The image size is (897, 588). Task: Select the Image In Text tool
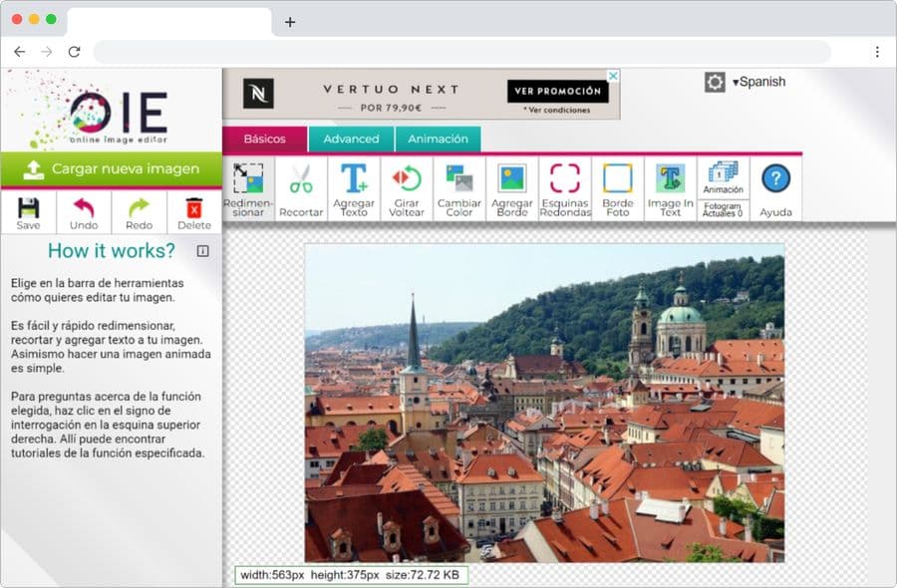(671, 188)
